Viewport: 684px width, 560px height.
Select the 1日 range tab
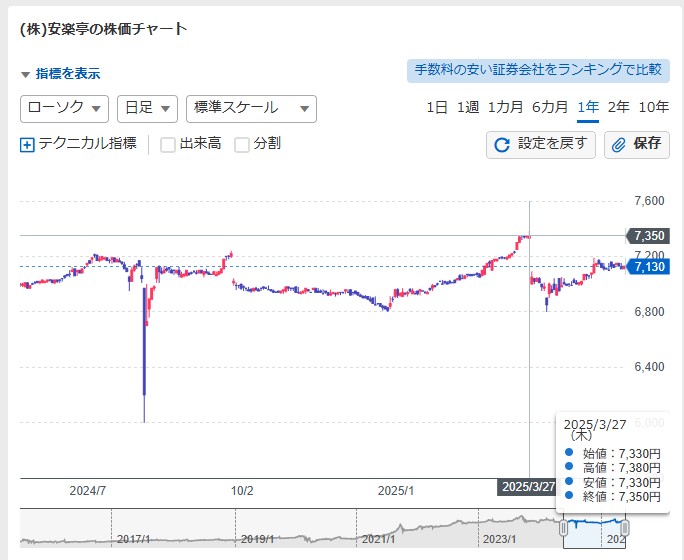[x=437, y=107]
